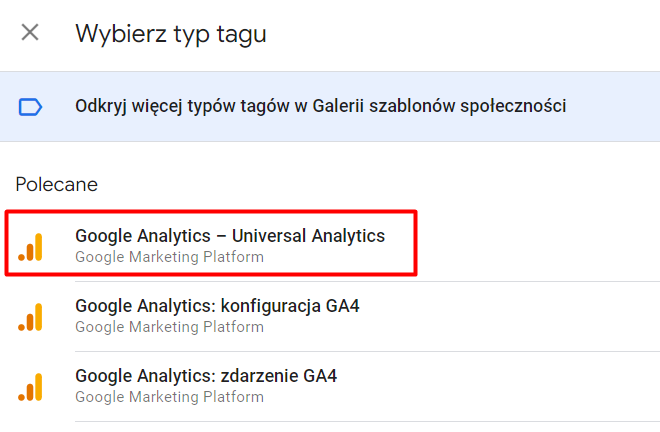This screenshot has width=660, height=432.
Task: Click the Universal Analytics bar-chart icon
Action: tap(30, 247)
